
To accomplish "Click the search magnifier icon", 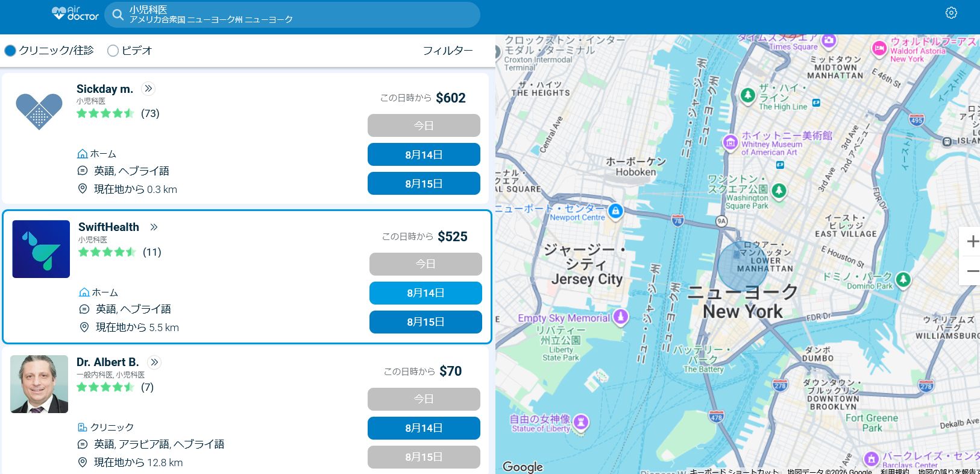I will pos(118,14).
